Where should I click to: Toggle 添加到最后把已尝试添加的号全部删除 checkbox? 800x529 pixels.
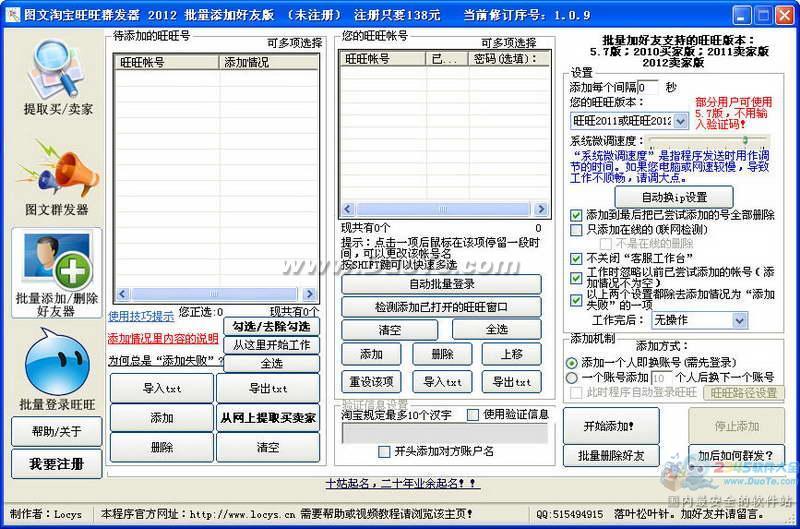click(x=576, y=215)
